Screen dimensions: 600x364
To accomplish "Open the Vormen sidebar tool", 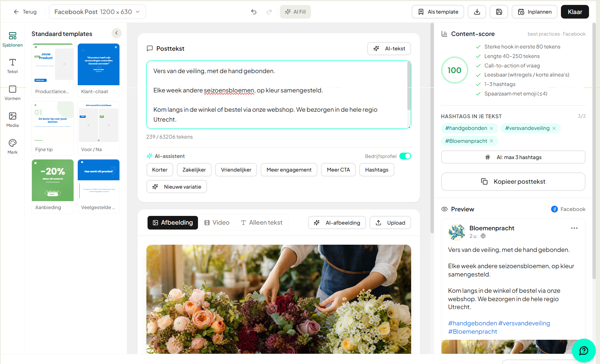I will [x=13, y=93].
